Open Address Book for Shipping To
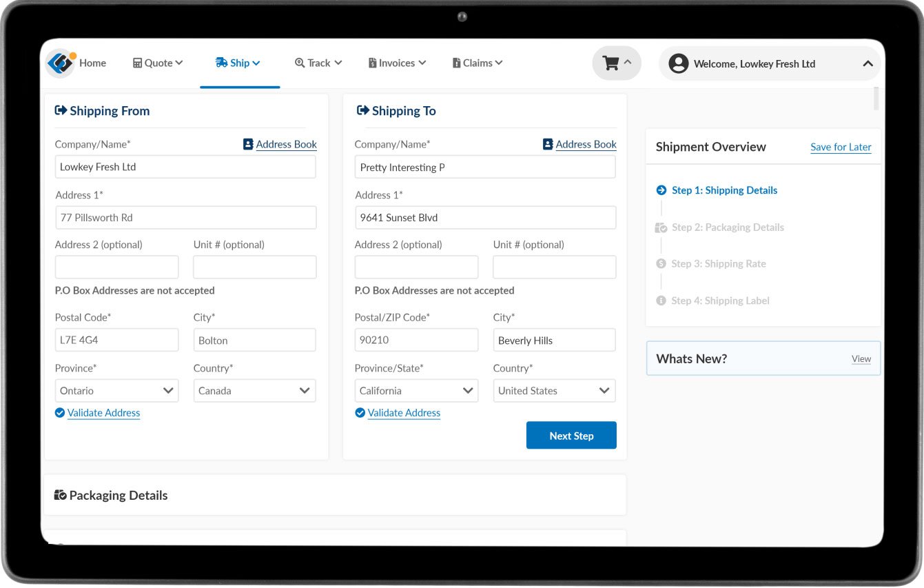 coord(586,144)
